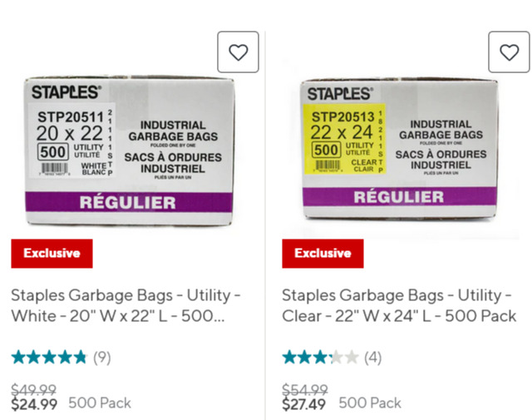Click the Exclusive badge on clear bags
532x420 pixels.
[323, 253]
